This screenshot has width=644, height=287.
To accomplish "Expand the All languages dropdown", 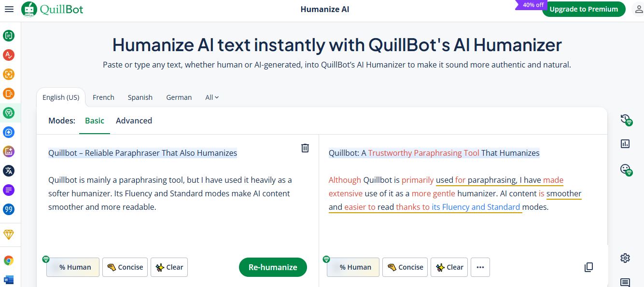I will 211,97.
